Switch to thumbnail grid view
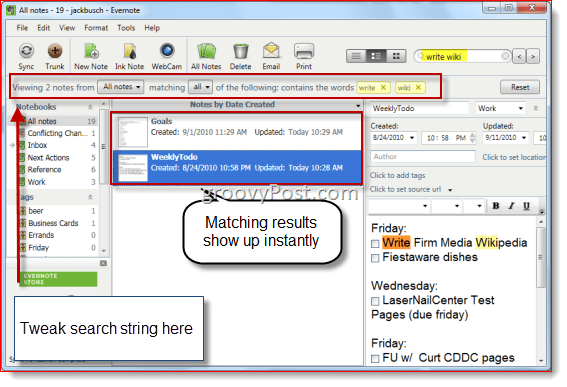567x387 pixels. [x=396, y=56]
